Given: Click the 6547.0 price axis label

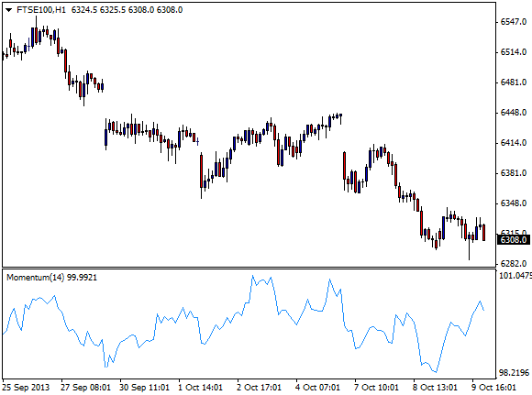Looking at the screenshot, I should tap(514, 22).
